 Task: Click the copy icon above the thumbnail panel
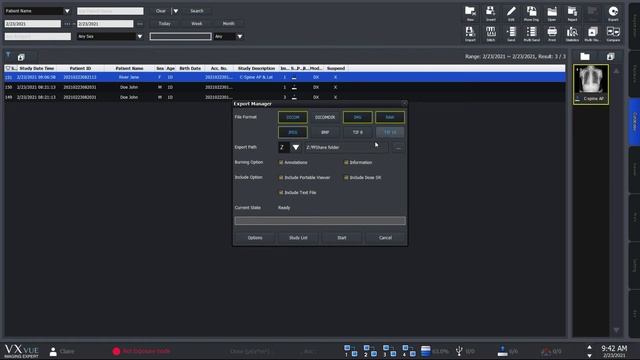610,57
